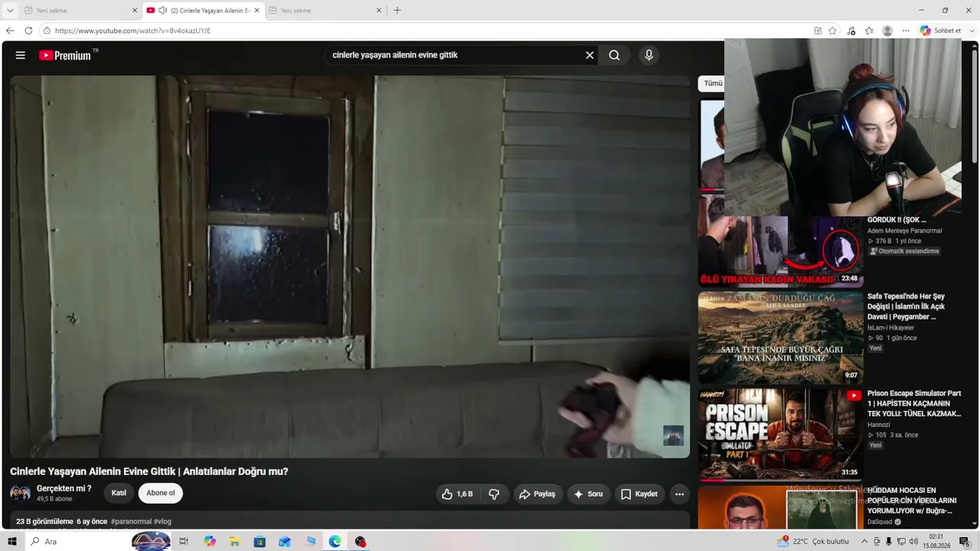The image size is (980, 551).
Task: Switch to the last Yeni sekme tab
Action: pyautogui.click(x=325, y=11)
